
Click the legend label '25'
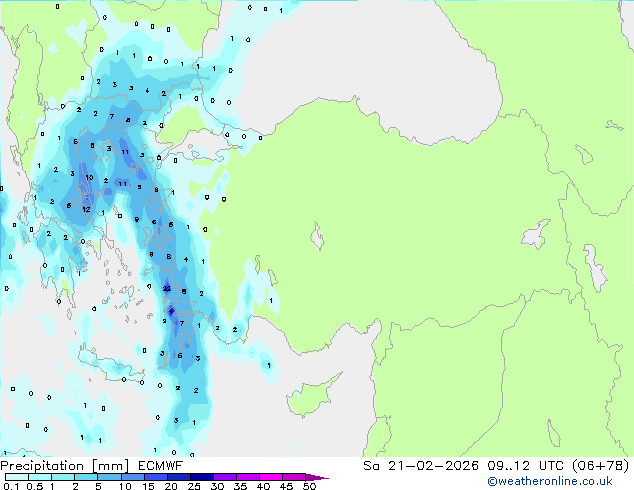pos(194,486)
